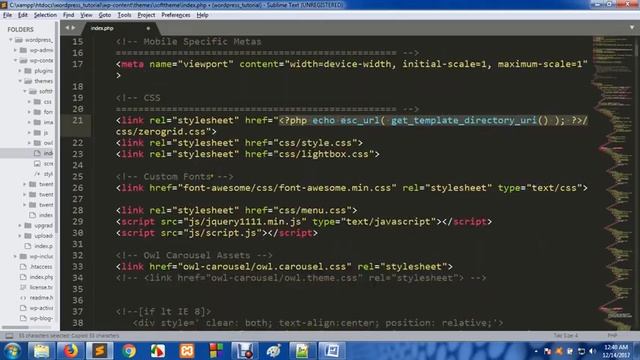Click the style stylesheet file icon
This screenshot has height=360, width=640.
point(37,174)
